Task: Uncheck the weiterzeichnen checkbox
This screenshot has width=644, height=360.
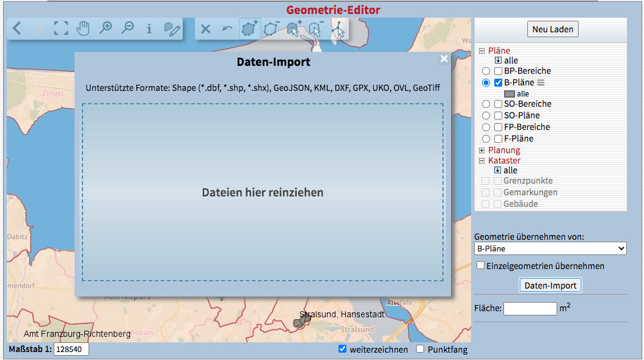Action: coord(343,349)
